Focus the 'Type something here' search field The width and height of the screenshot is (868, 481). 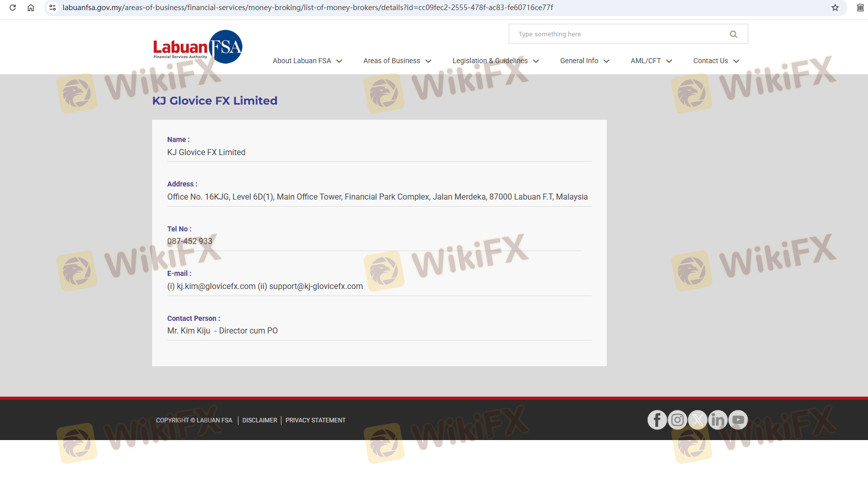coord(616,34)
